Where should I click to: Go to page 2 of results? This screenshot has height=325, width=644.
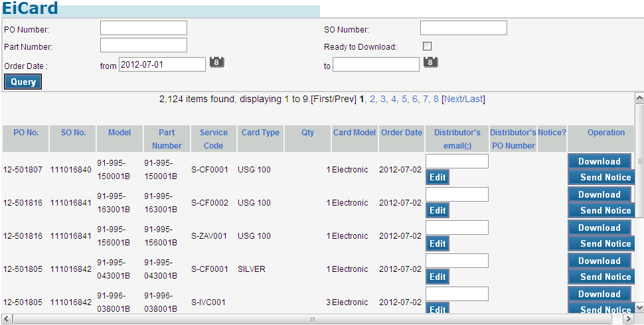[372, 99]
